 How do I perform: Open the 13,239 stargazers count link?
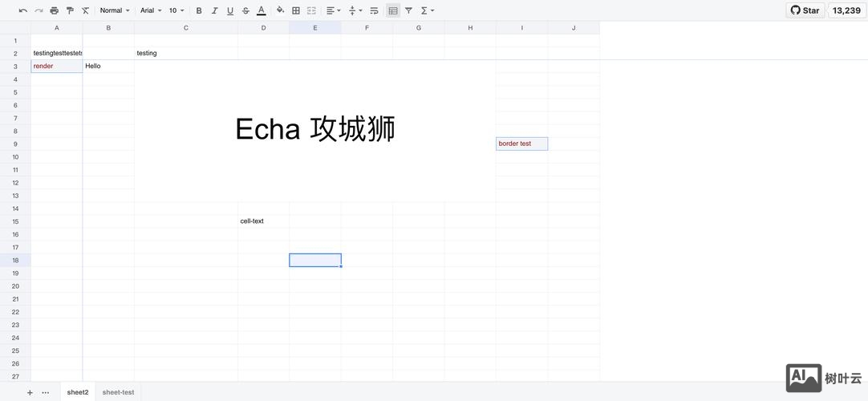click(846, 10)
